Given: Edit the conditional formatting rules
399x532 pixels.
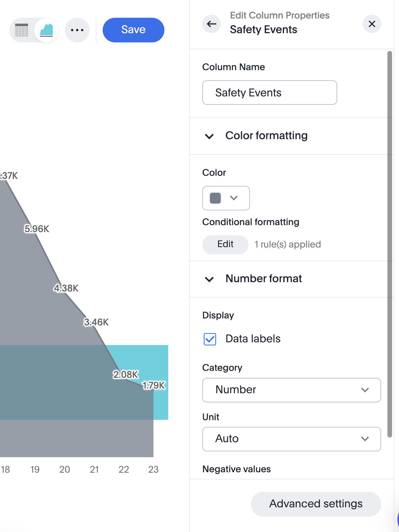Looking at the screenshot, I should pos(225,244).
